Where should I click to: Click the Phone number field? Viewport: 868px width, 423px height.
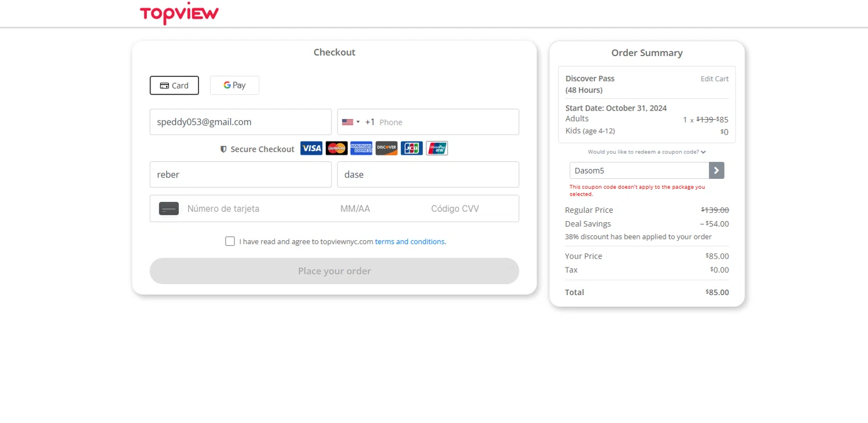click(x=447, y=122)
